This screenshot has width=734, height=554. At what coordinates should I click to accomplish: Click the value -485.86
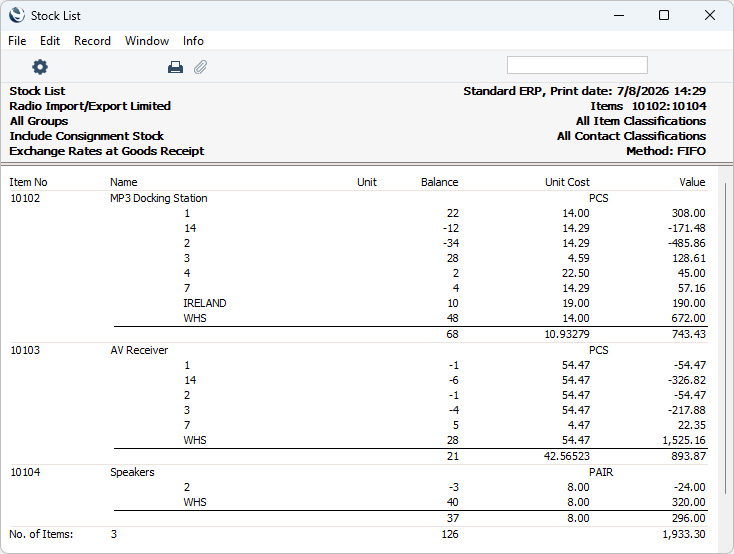[687, 243]
